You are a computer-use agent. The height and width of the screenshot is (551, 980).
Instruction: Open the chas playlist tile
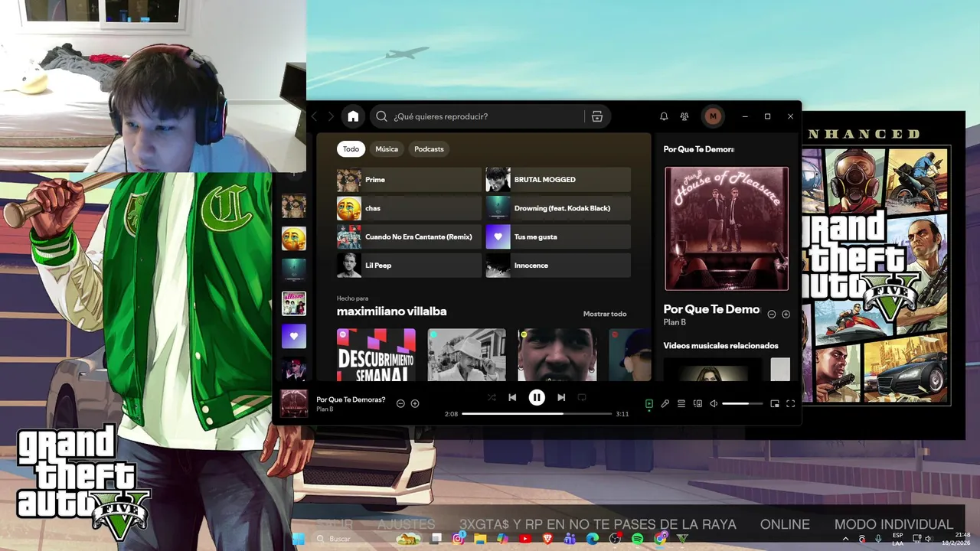[409, 208]
